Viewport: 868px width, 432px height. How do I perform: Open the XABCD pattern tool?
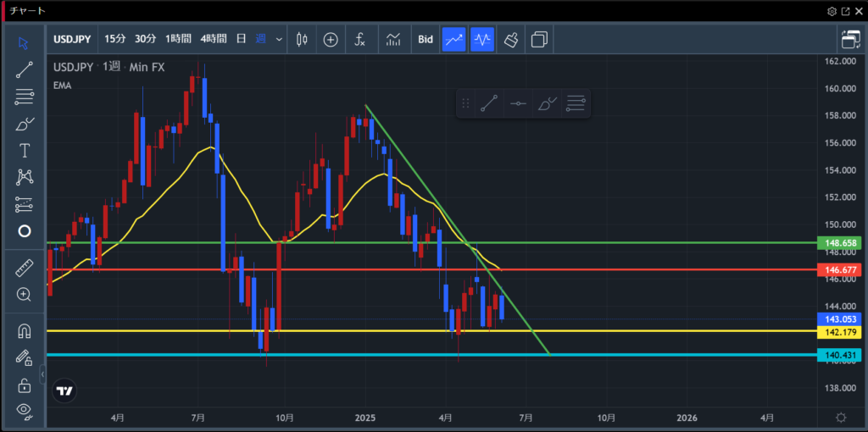(x=24, y=177)
